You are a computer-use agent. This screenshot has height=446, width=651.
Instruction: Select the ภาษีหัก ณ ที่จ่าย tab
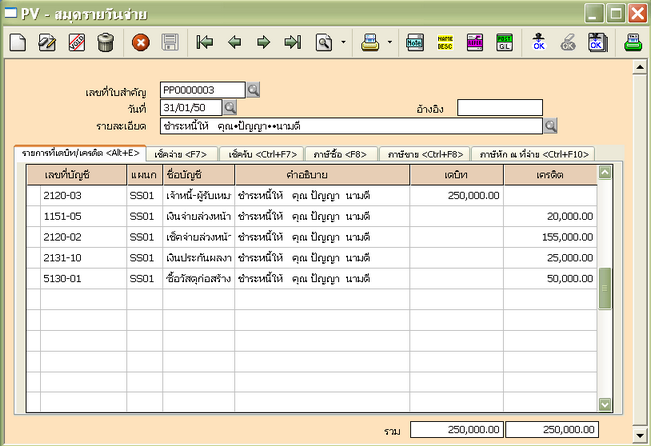pos(534,154)
